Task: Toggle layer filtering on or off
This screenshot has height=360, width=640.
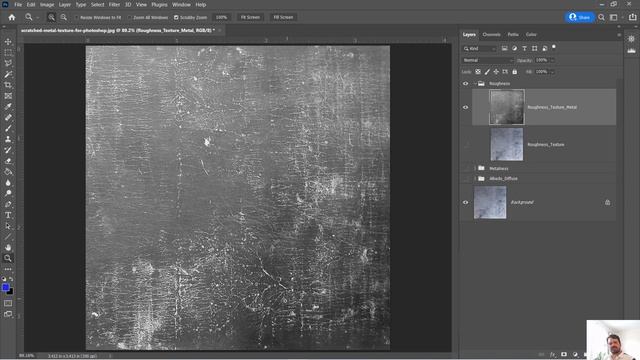Action: click(x=554, y=47)
